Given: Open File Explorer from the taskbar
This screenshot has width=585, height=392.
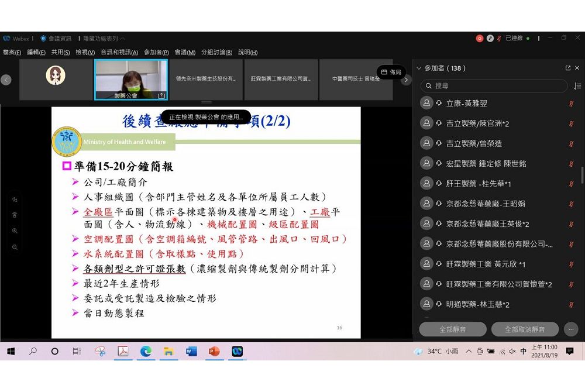Looking at the screenshot, I should pyautogui.click(x=168, y=352).
